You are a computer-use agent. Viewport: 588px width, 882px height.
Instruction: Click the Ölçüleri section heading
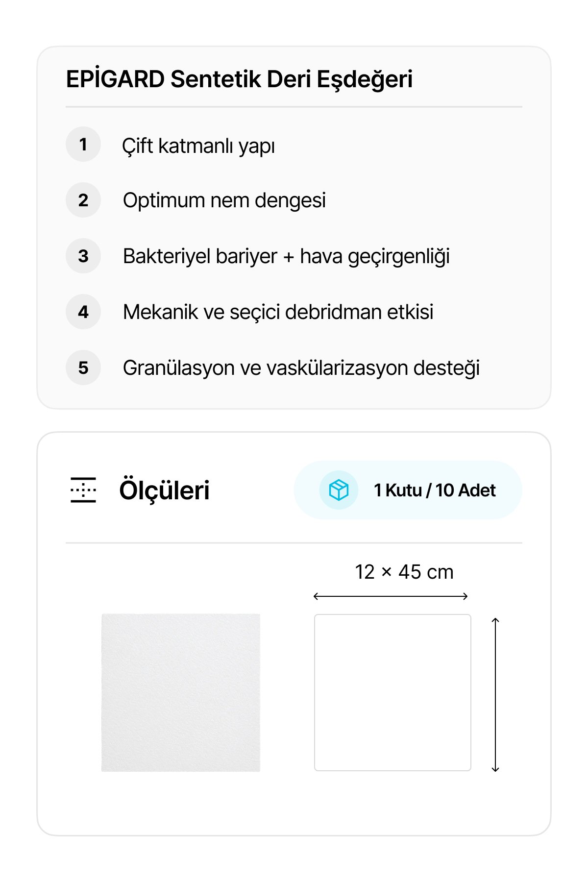coord(164,490)
